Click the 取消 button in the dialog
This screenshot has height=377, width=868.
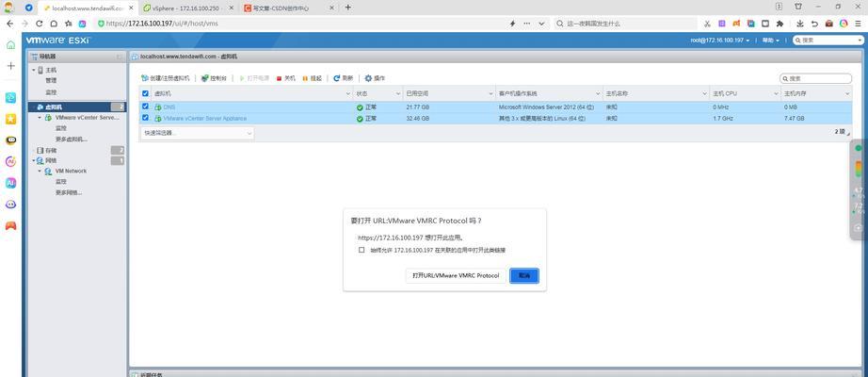pos(524,275)
